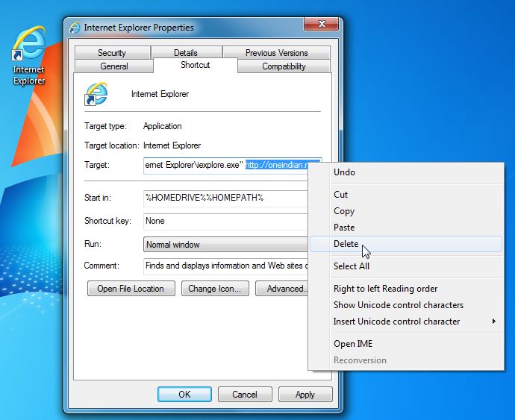Click the Internet Explorer icon in dialog title bar
The image size is (515, 420).
(75, 28)
